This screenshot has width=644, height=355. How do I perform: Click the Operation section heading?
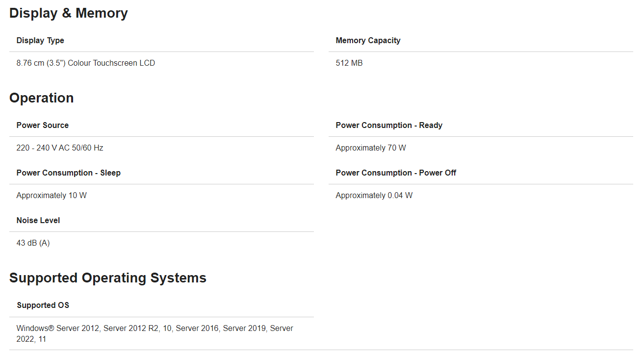(x=41, y=98)
